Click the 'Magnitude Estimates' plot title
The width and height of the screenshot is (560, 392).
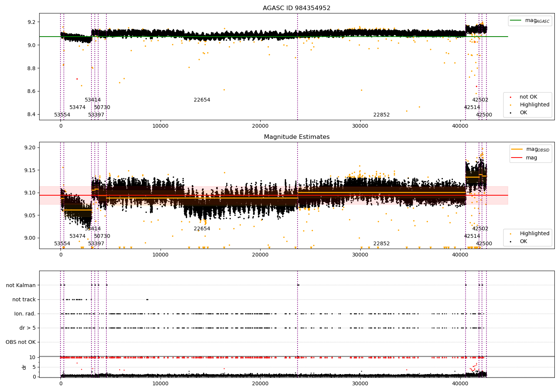(x=296, y=137)
